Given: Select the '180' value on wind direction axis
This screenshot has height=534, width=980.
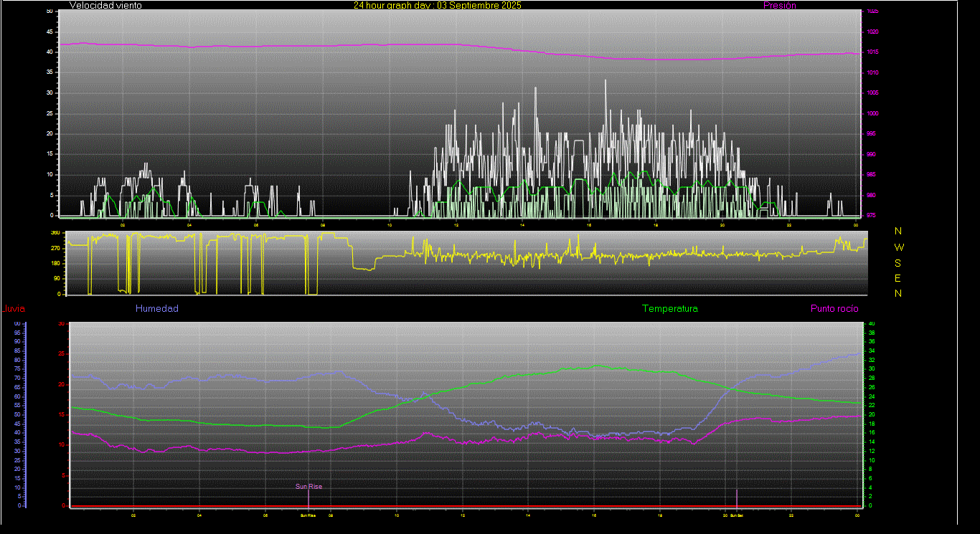Looking at the screenshot, I should tap(55, 264).
